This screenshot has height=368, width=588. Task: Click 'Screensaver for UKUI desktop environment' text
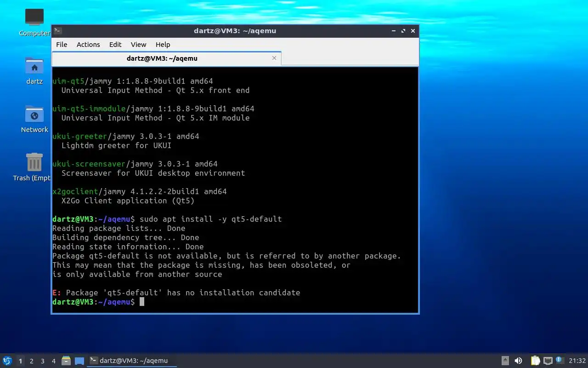(153, 173)
